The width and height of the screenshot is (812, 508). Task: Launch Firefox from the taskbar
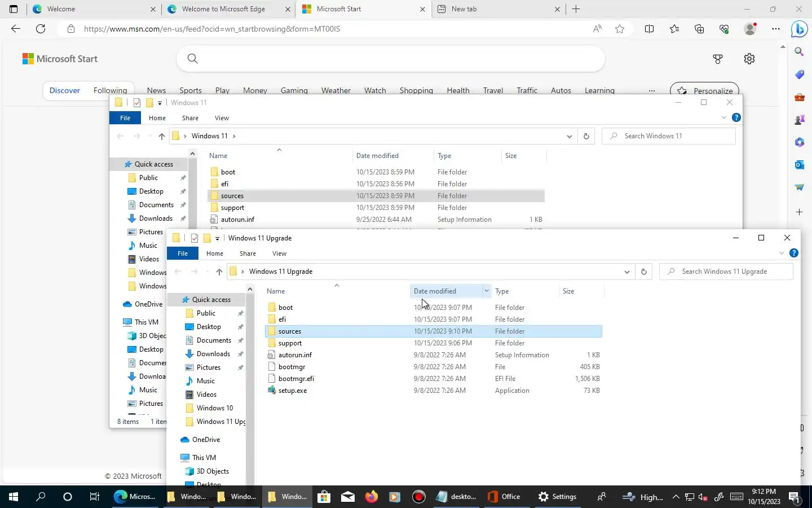pos(371,497)
